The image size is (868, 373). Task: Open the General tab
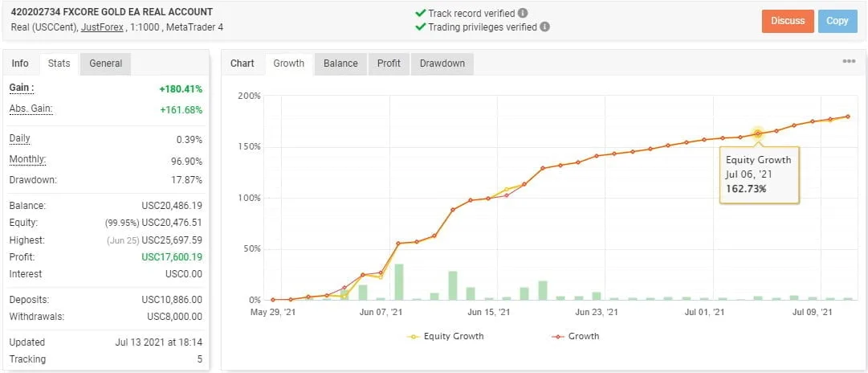(105, 64)
